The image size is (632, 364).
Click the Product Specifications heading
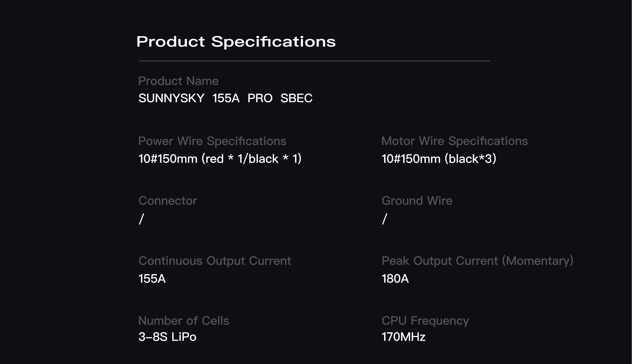(236, 41)
